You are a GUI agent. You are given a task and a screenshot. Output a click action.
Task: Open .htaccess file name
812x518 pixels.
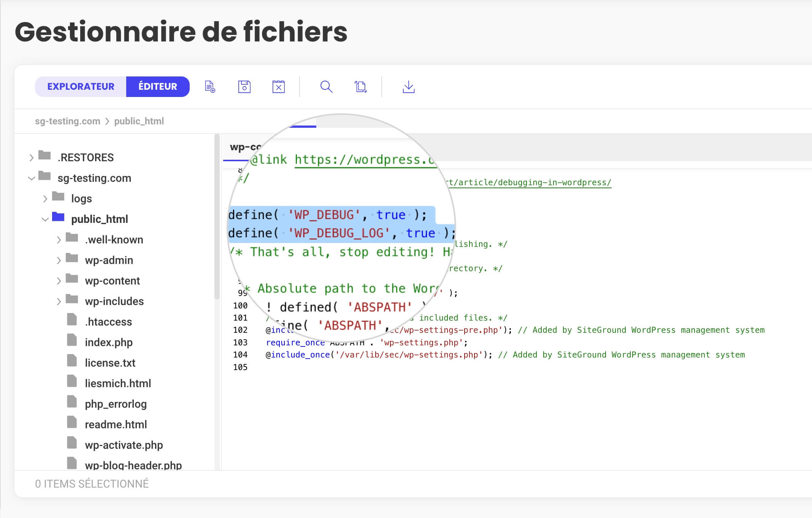(x=108, y=322)
